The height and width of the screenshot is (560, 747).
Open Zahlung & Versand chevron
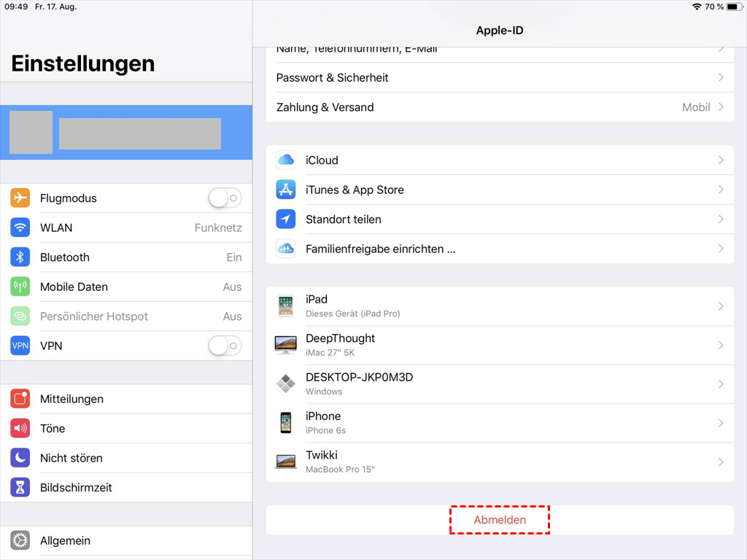(x=721, y=107)
